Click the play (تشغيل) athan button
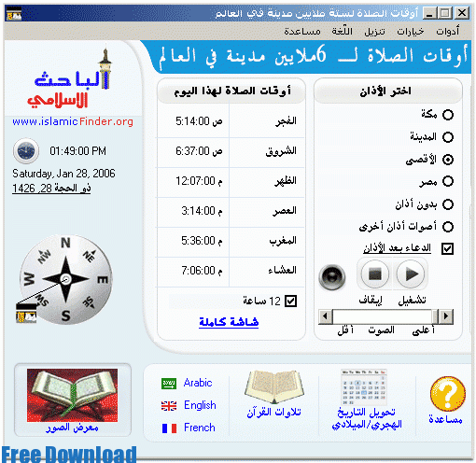Screen dimensions: 476x463 (x=411, y=274)
